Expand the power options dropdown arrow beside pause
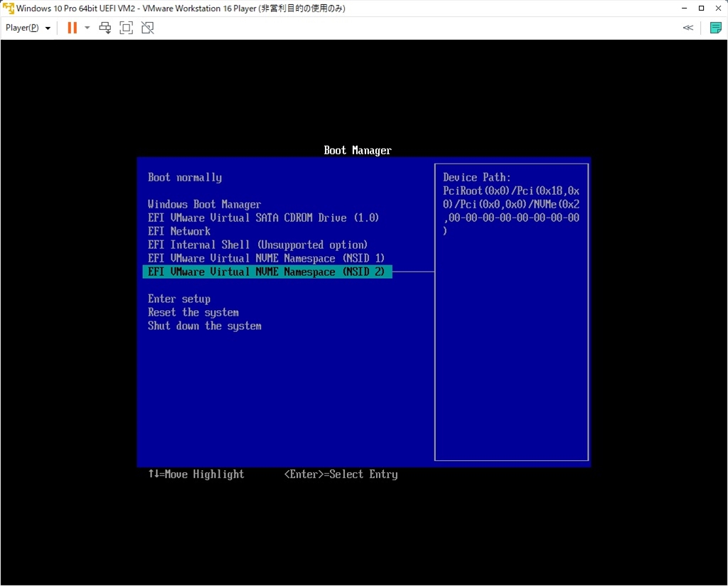 point(87,28)
